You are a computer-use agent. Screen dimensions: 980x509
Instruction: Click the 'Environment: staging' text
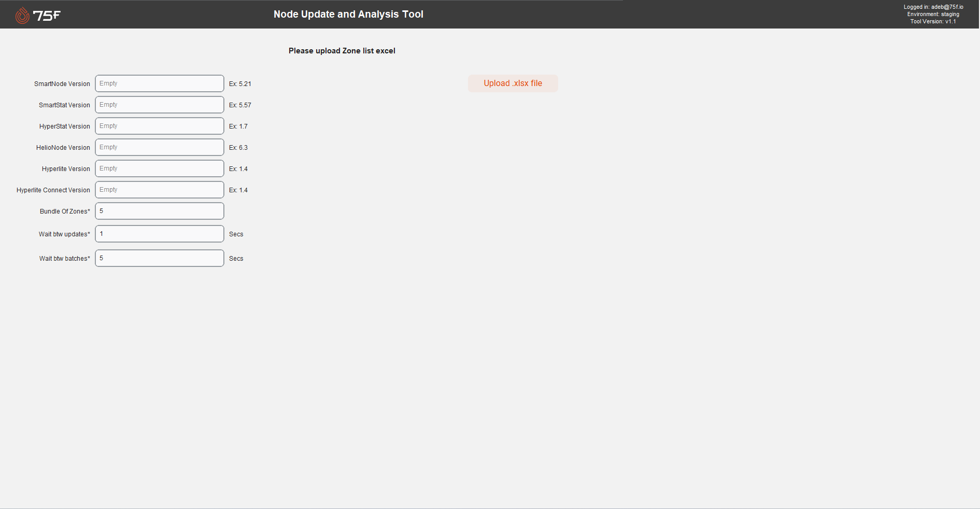933,15
